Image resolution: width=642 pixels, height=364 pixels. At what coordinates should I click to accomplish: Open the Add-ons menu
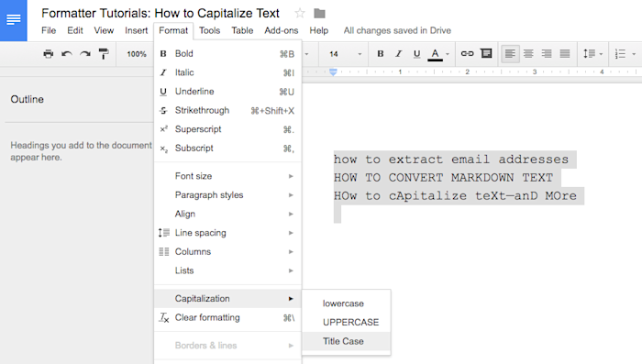[x=282, y=30]
